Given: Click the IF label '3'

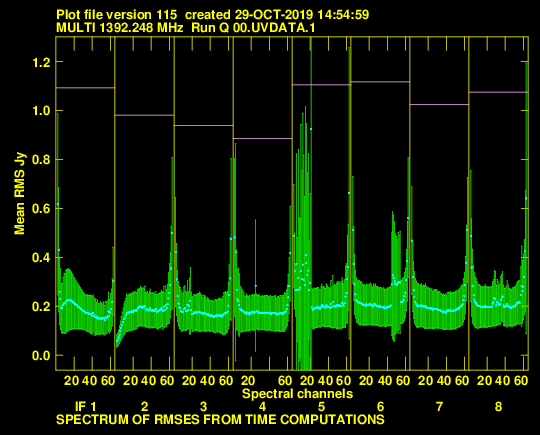Looking at the screenshot, I should point(204,407).
